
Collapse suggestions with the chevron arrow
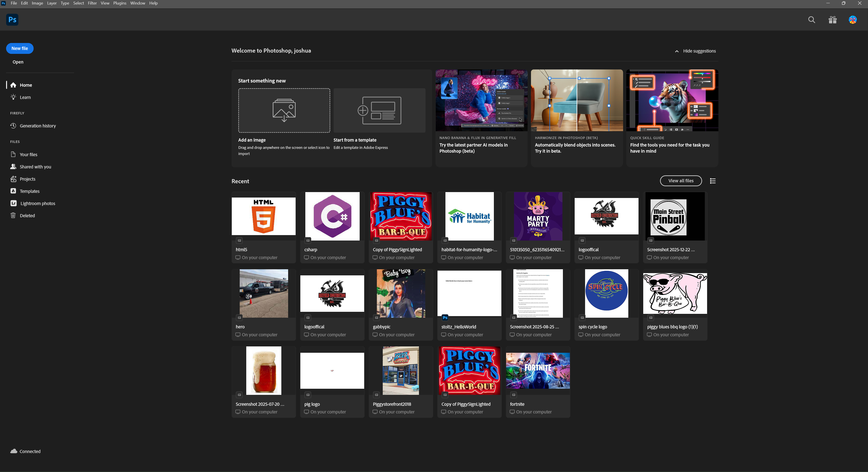click(x=677, y=51)
